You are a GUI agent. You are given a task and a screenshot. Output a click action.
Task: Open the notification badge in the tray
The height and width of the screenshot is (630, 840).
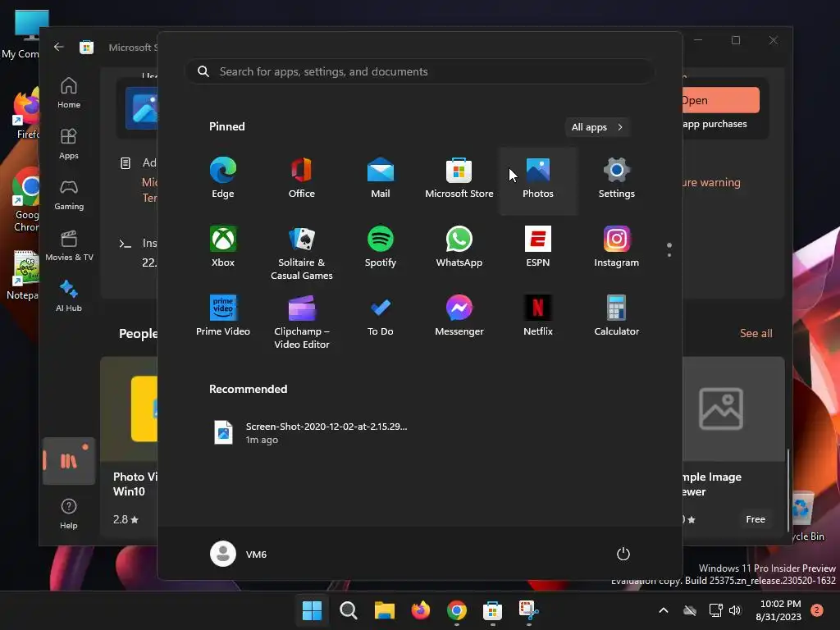tap(817, 610)
